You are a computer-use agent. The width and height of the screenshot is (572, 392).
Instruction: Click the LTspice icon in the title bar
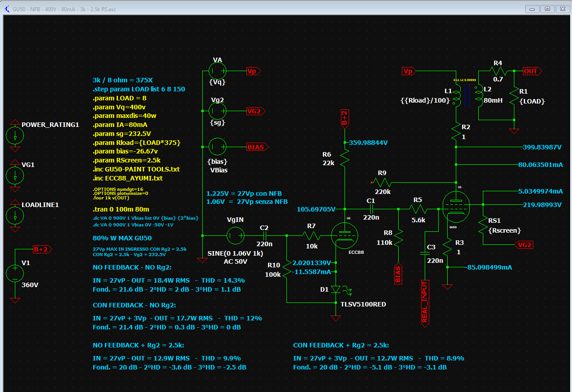coord(7,9)
